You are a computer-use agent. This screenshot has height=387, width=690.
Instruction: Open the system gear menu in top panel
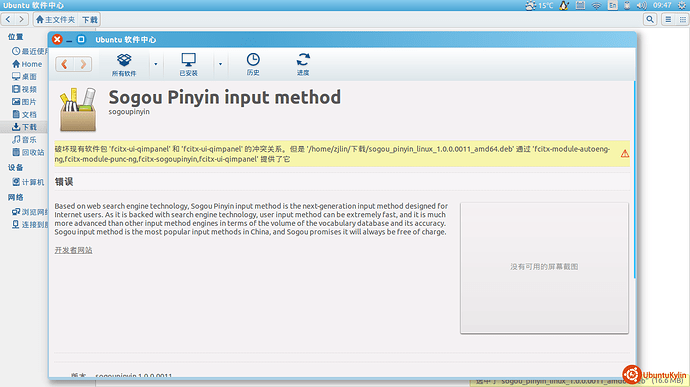point(682,5)
